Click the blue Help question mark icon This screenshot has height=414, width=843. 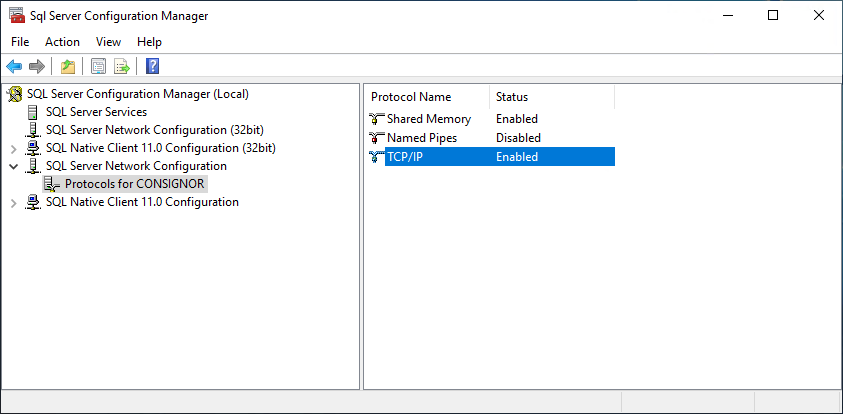click(x=152, y=67)
